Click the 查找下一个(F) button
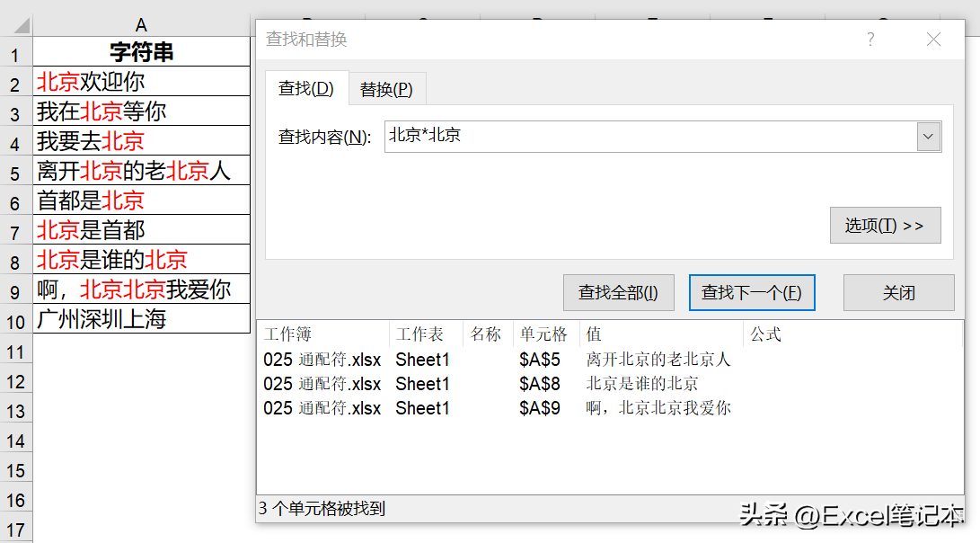The height and width of the screenshot is (543, 980). pyautogui.click(x=752, y=292)
